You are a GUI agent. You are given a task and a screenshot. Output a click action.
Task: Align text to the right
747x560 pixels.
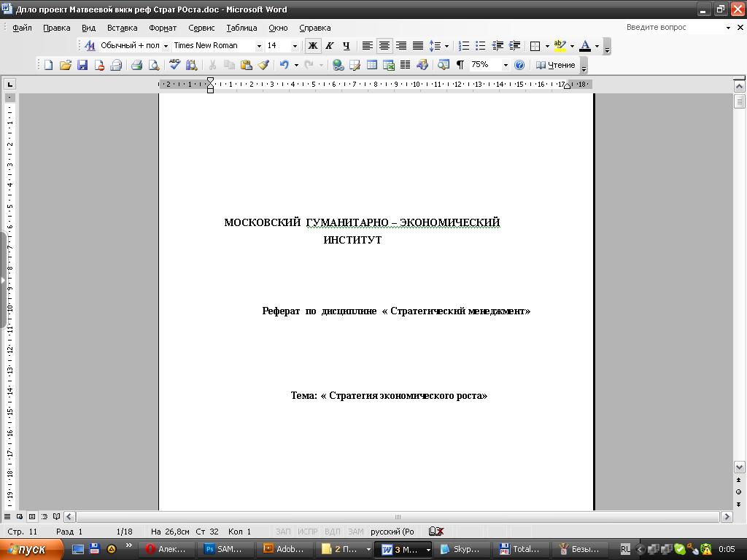(401, 46)
